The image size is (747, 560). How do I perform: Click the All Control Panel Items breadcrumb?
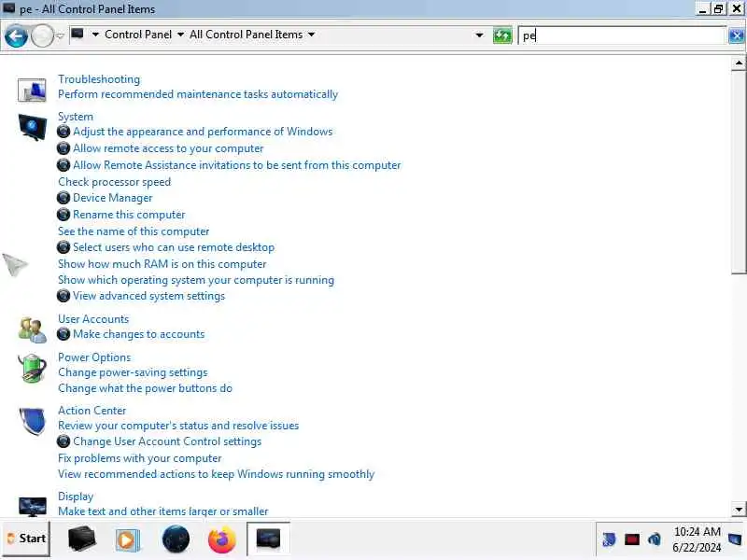pos(246,35)
